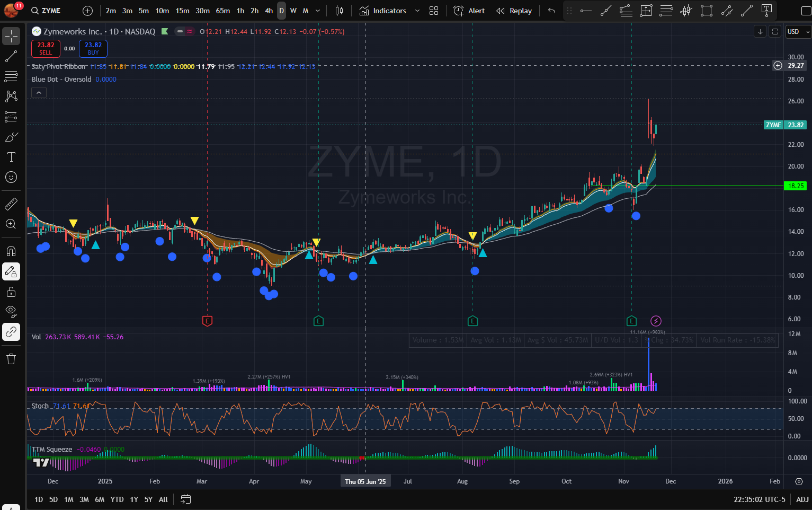Screen dimensions: 812x510
Task: Collapse the indicator legend chevron
Action: pos(39,92)
